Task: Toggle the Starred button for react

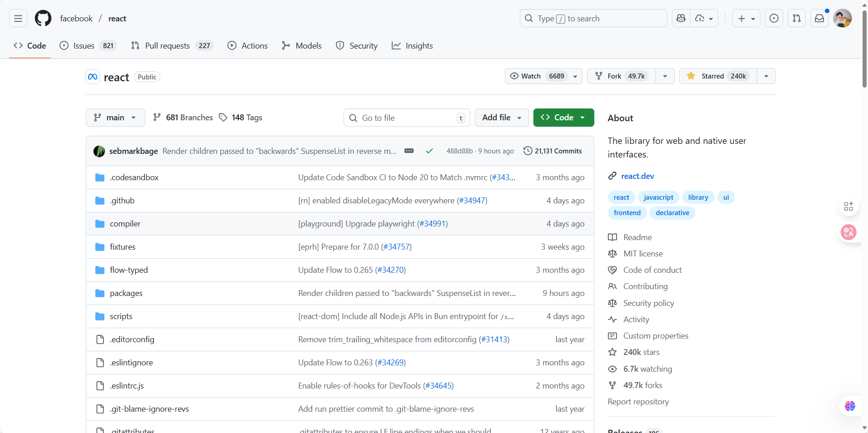Action: pos(718,76)
